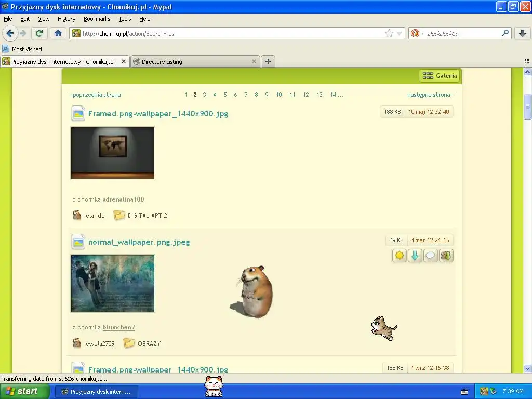Open the couple in forest thumbnail
Screen dimensions: 532x399
pos(113,283)
